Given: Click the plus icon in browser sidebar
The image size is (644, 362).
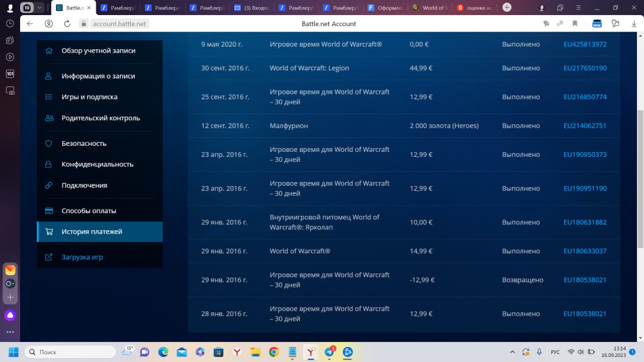Looking at the screenshot, I should coord(10,297).
